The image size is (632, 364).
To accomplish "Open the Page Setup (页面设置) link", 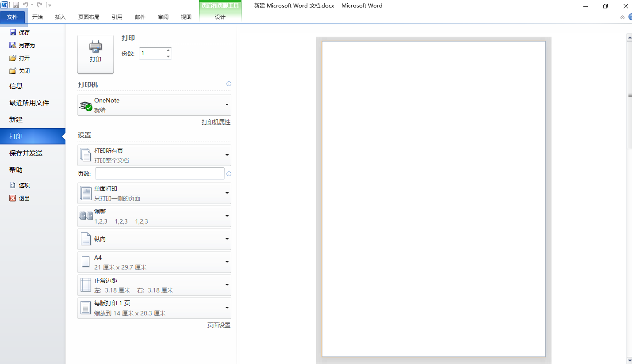I will (219, 325).
